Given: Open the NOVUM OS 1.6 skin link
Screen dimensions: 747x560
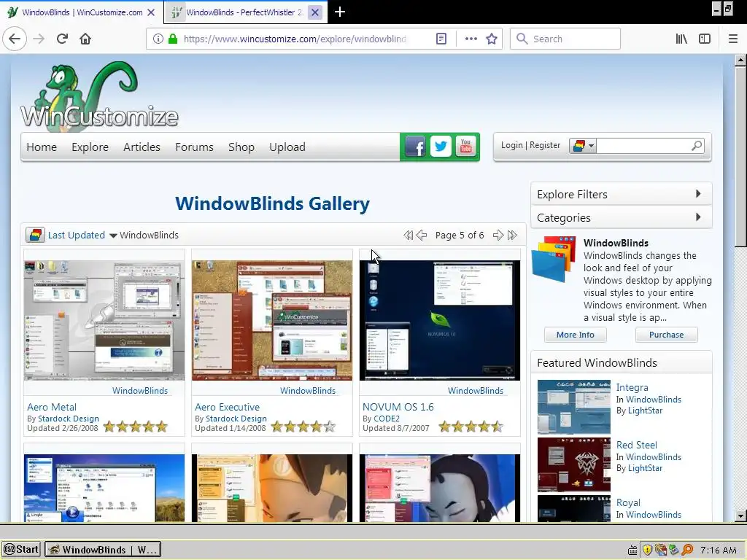Looking at the screenshot, I should coord(398,407).
